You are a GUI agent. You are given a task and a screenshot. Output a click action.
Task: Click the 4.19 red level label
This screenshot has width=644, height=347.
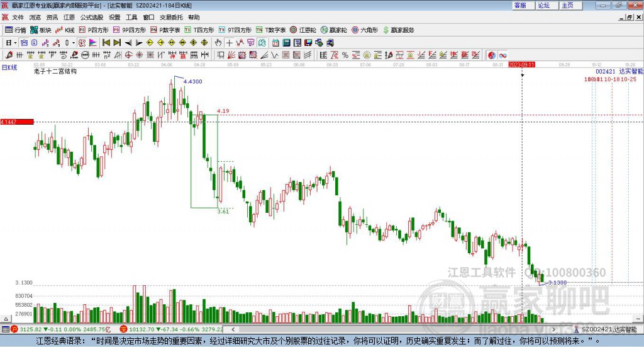223,111
